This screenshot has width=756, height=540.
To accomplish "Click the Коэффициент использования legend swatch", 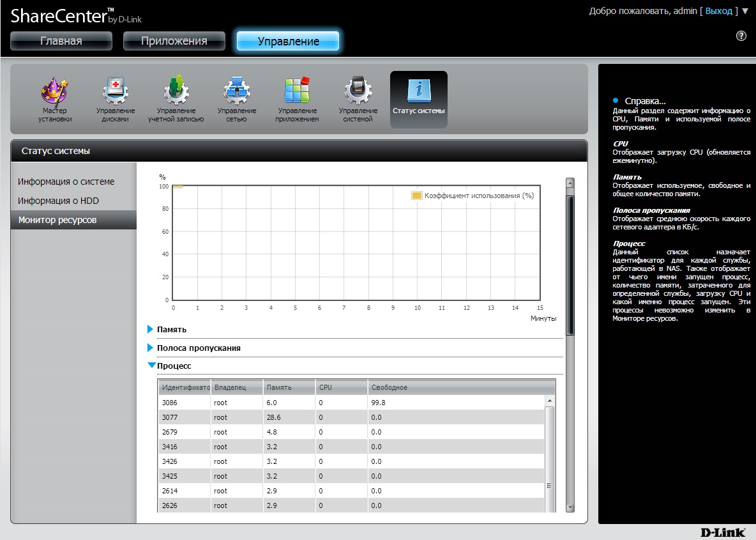I will coord(417,196).
